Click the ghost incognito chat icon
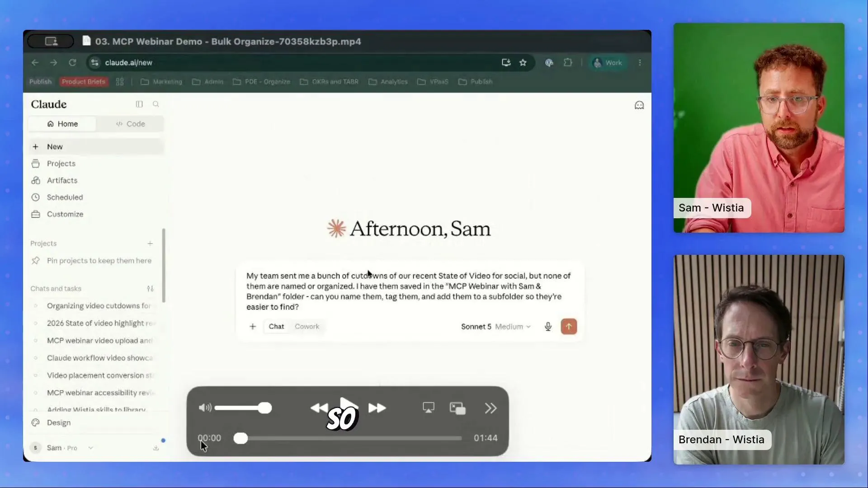 tap(639, 105)
